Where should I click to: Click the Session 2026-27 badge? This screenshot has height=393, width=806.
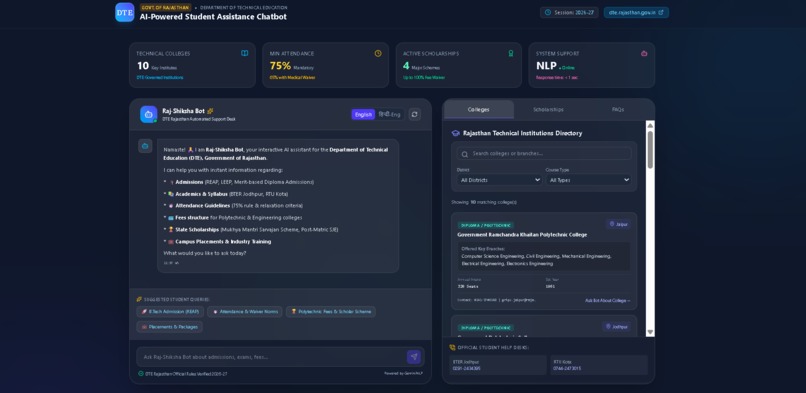569,12
